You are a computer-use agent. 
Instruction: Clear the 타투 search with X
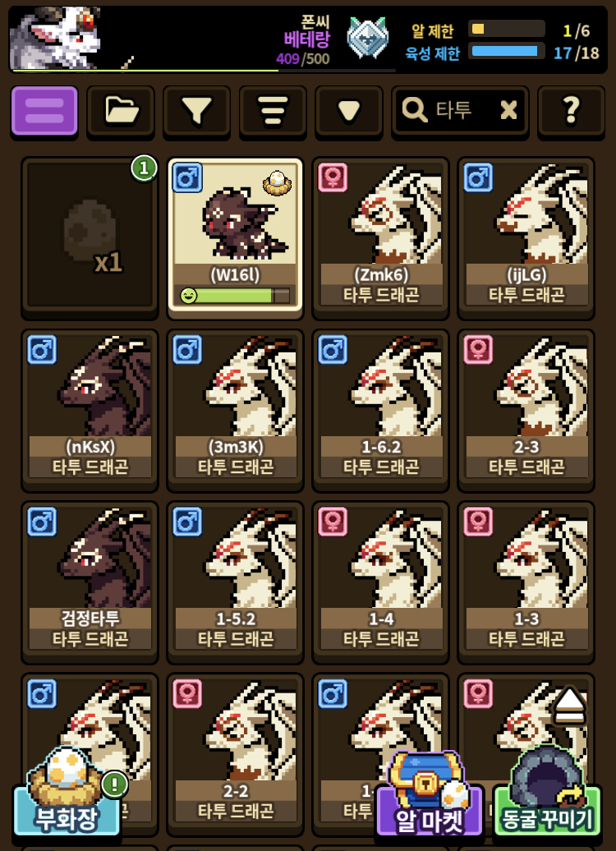[508, 111]
